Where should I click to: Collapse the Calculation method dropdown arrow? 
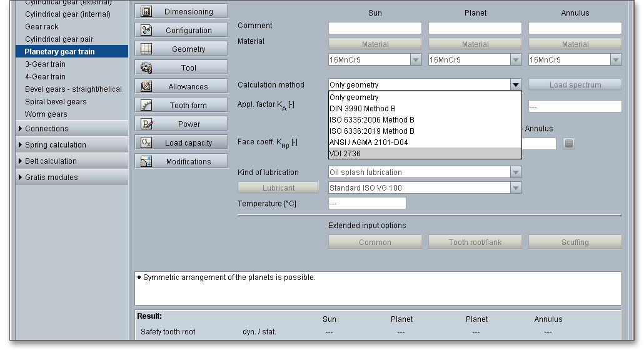(x=515, y=85)
